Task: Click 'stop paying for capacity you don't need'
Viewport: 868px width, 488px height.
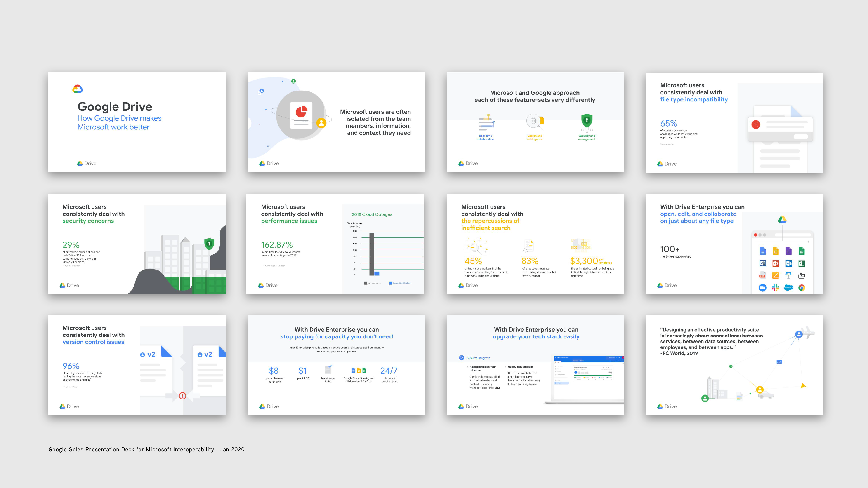Action: [336, 336]
